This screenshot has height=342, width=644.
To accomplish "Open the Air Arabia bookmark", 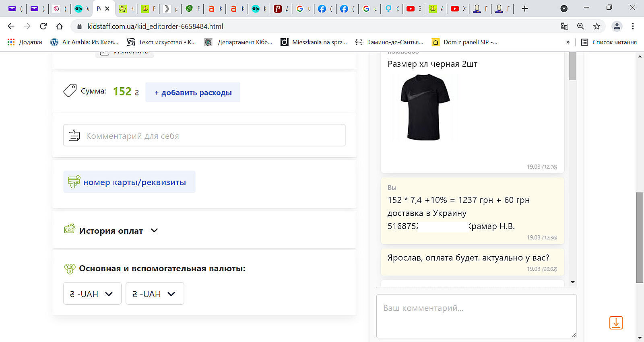I will tap(85, 42).
